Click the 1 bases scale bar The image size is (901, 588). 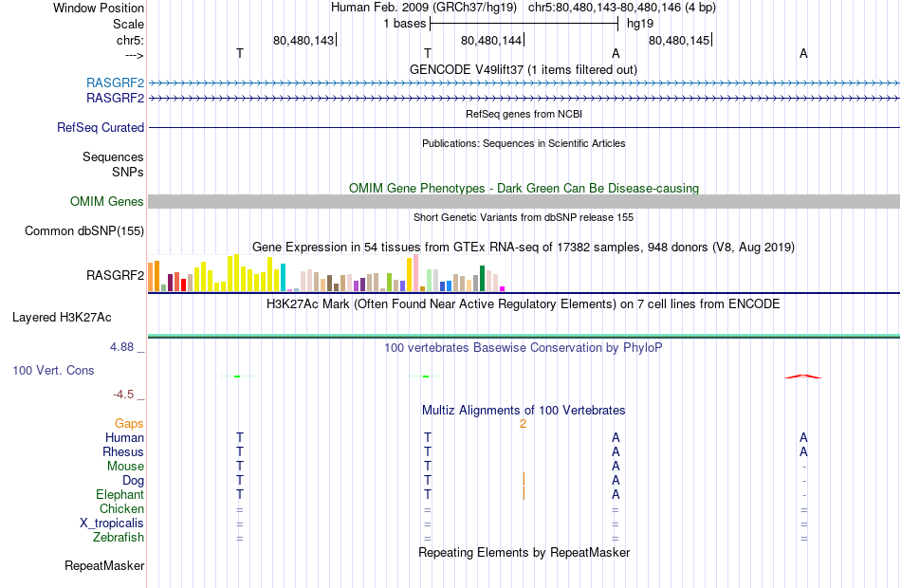point(524,24)
